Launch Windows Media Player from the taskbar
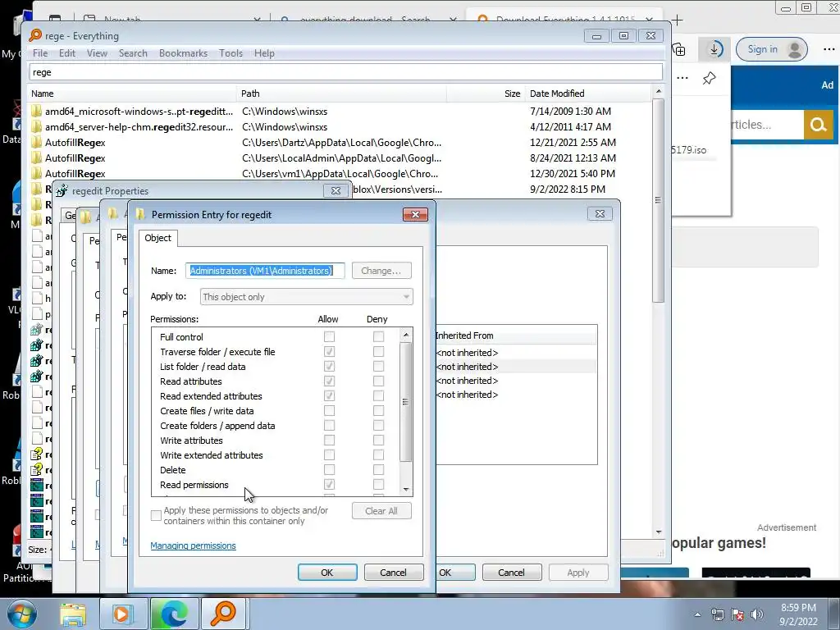 [x=121, y=614]
